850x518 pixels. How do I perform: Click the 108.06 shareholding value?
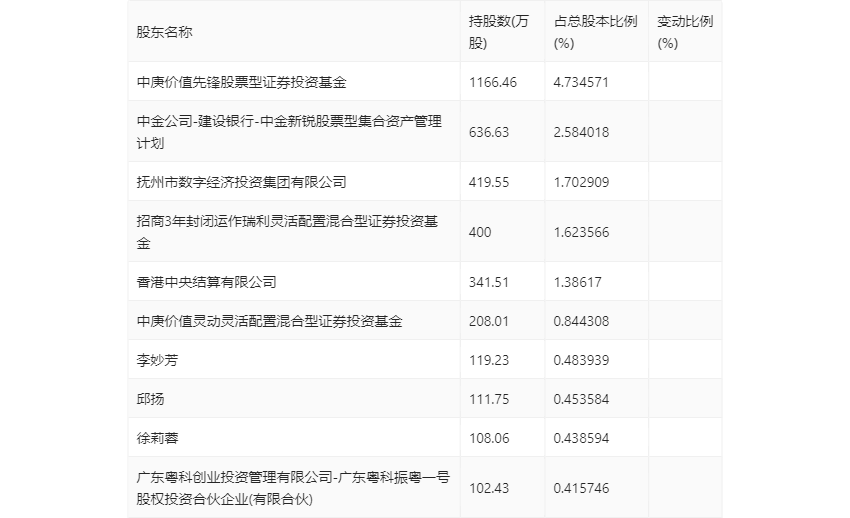(x=489, y=438)
